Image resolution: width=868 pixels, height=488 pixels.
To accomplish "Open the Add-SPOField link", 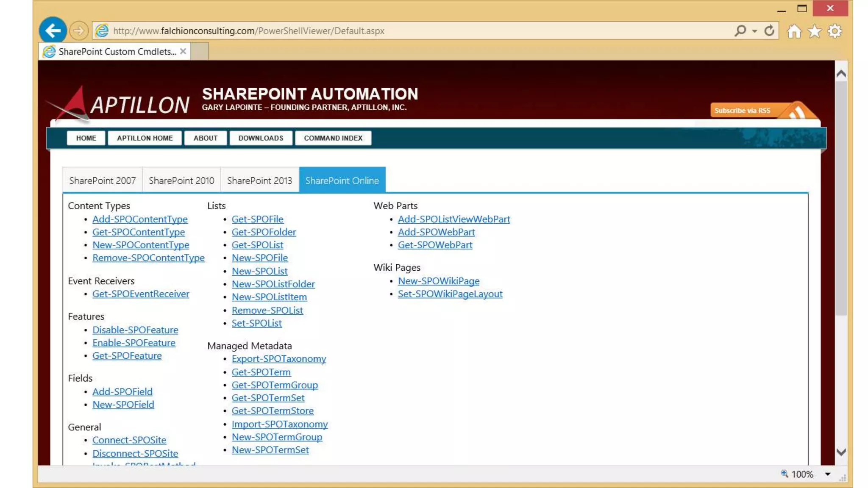I will pos(122,392).
